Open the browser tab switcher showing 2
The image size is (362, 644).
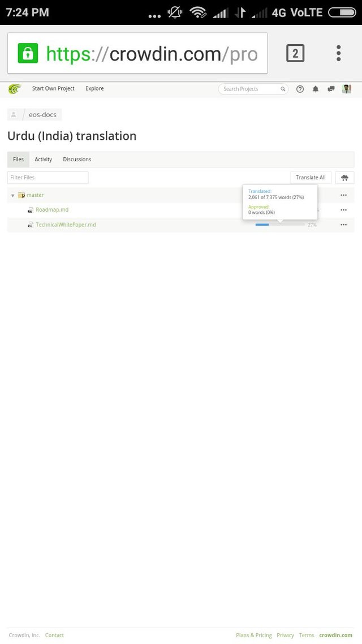[295, 53]
